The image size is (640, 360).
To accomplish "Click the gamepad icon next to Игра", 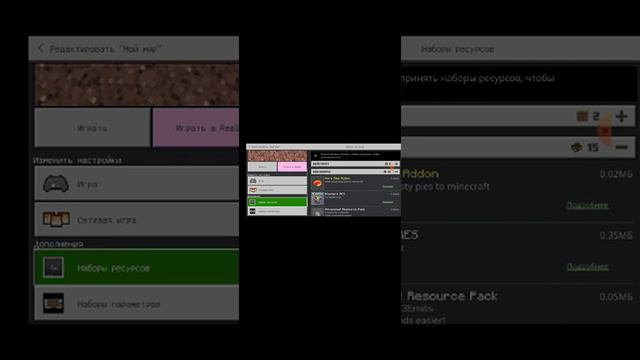I will tap(56, 183).
